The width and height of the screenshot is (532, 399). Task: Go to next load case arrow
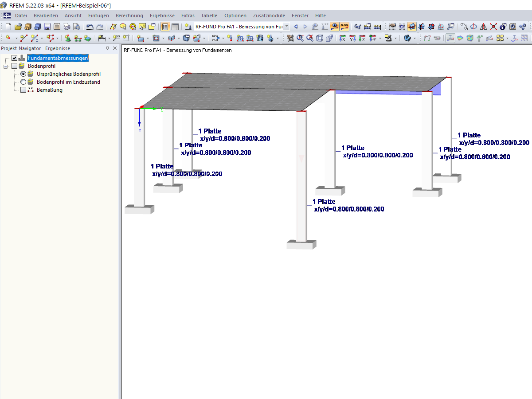click(x=305, y=27)
